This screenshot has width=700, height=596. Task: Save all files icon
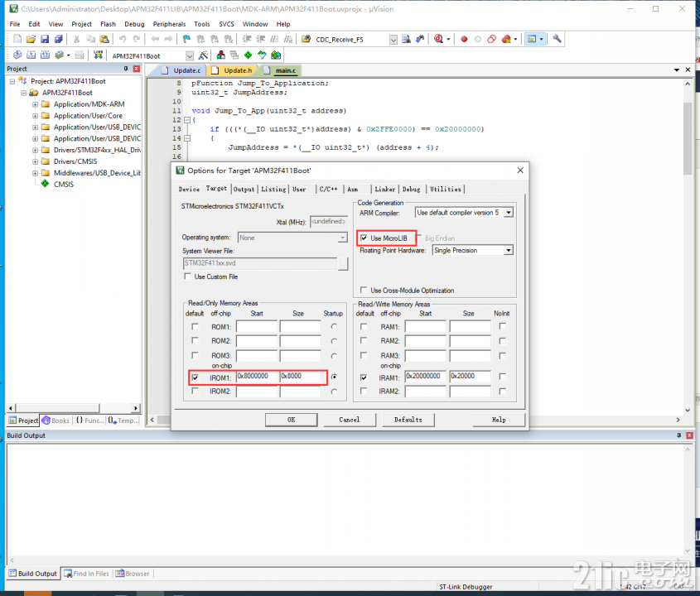click(59, 39)
